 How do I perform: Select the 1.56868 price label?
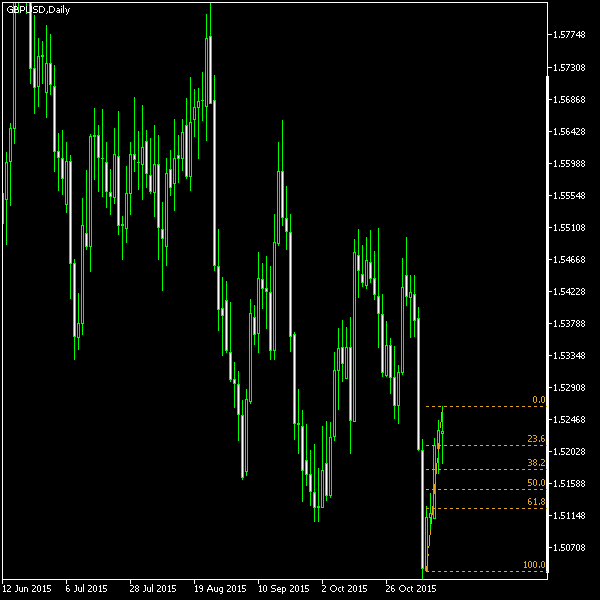pos(569,100)
